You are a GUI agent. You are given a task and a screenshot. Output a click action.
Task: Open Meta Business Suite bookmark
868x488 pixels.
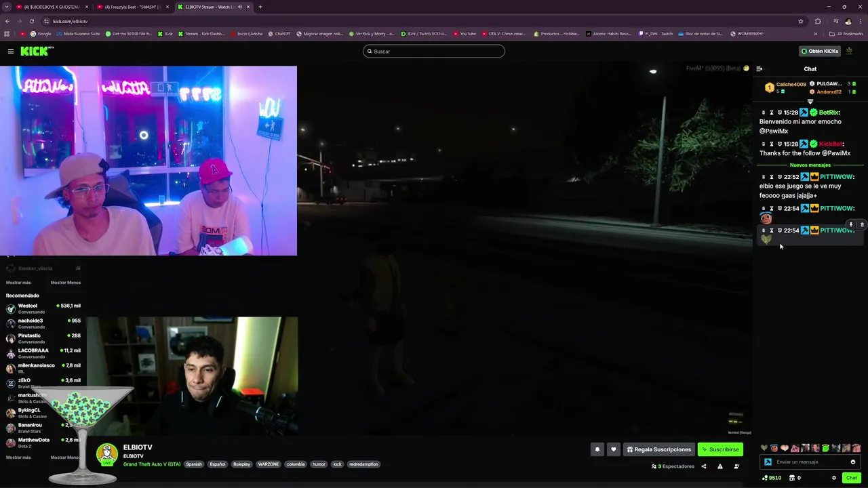pyautogui.click(x=77, y=33)
